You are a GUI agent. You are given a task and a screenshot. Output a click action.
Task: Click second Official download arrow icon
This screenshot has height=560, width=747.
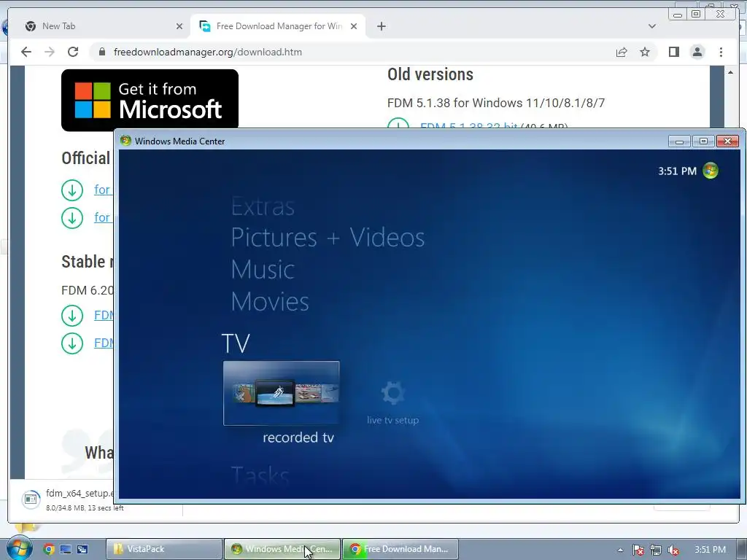(72, 217)
